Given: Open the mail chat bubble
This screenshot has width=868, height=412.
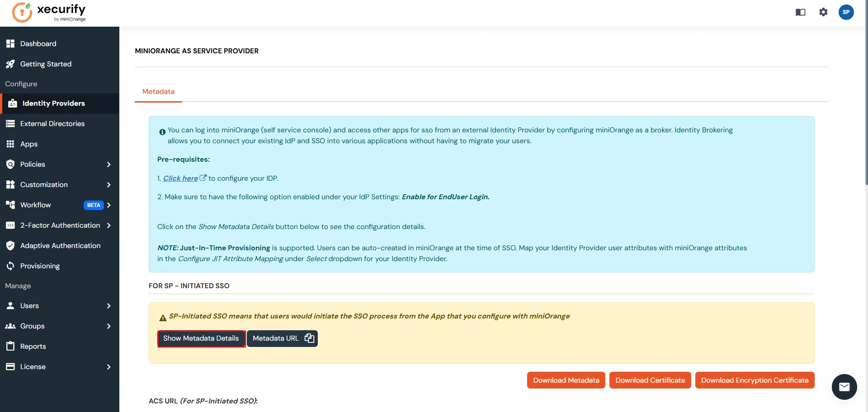Looking at the screenshot, I should (x=844, y=387).
